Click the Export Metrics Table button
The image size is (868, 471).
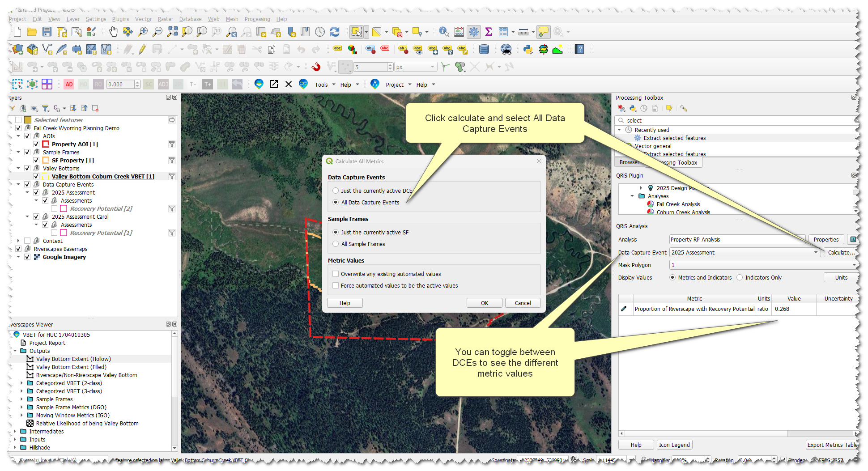(x=832, y=445)
